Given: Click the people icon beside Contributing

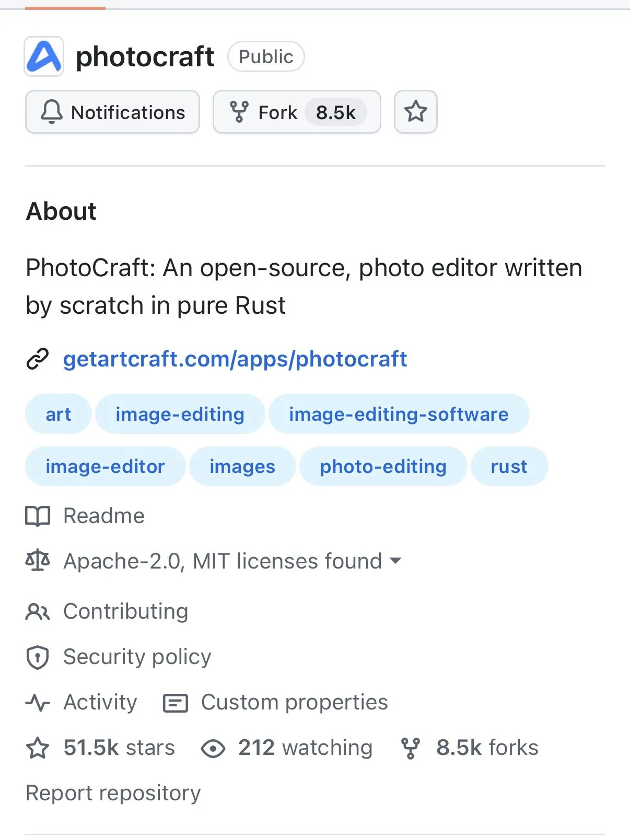Looking at the screenshot, I should pos(38,611).
